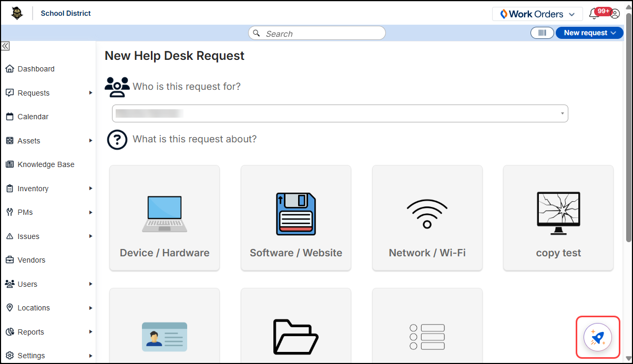Click the Calendar sidebar icon

pyautogui.click(x=9, y=117)
